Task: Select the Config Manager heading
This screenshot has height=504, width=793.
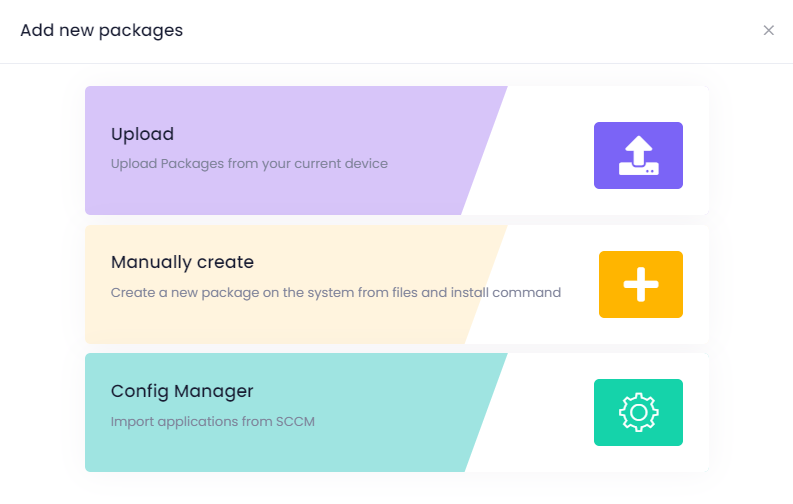Action: click(x=182, y=391)
